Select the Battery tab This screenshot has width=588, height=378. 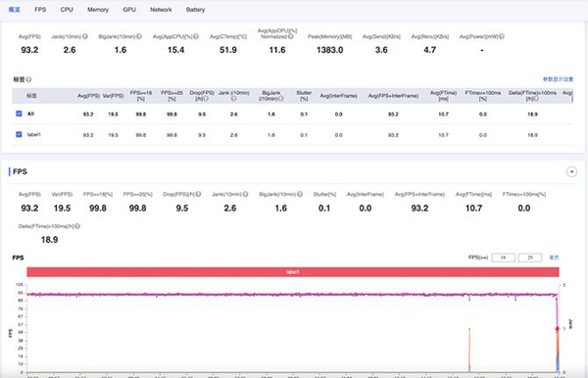(x=195, y=10)
